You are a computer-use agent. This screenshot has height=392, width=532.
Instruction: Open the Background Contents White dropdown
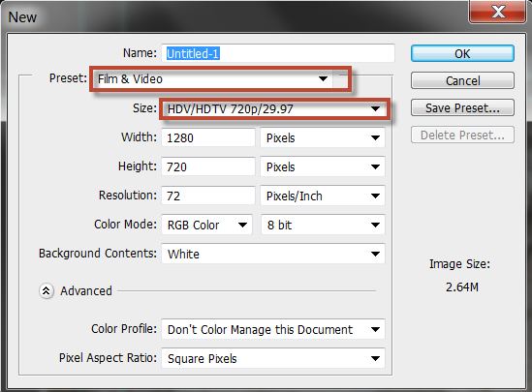(x=273, y=254)
